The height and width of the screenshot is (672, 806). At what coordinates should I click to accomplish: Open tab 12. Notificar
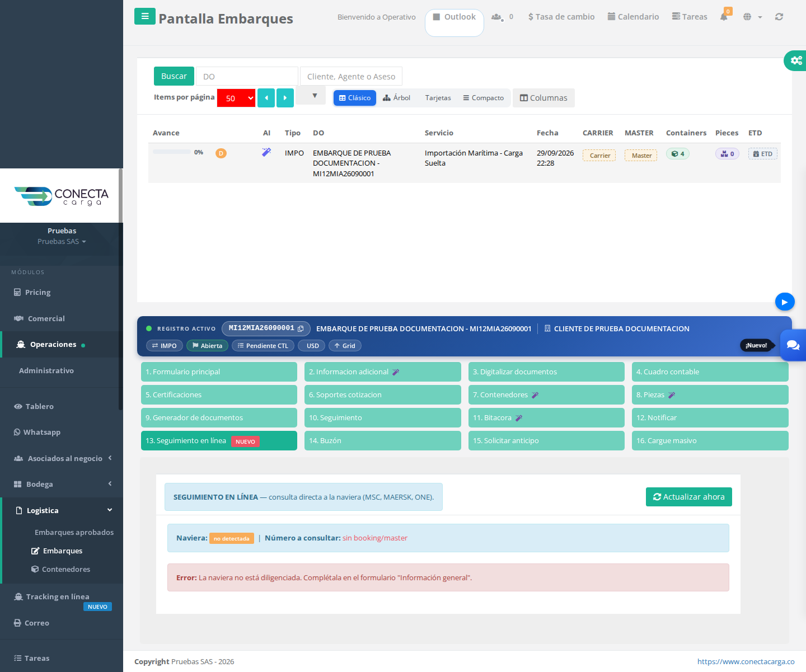710,417
